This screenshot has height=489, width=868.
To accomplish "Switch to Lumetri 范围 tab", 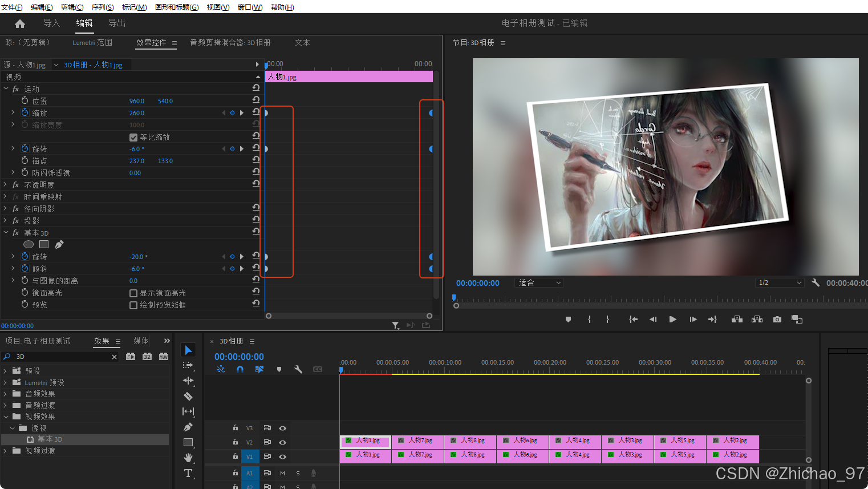I will pos(92,43).
